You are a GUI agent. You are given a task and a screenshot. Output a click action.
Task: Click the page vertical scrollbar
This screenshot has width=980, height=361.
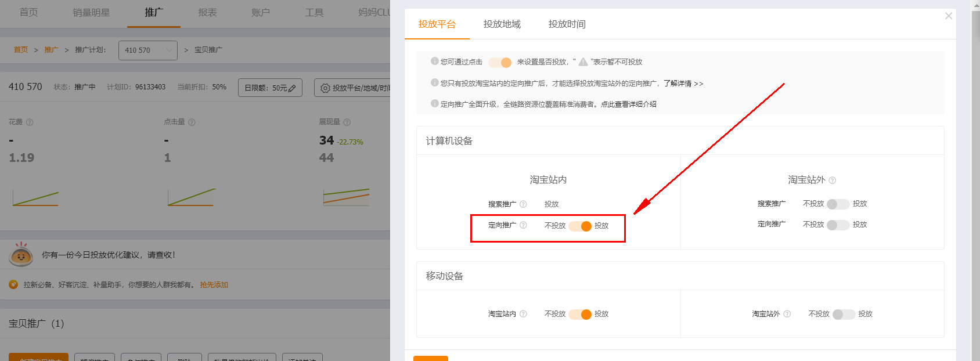tap(976, 180)
